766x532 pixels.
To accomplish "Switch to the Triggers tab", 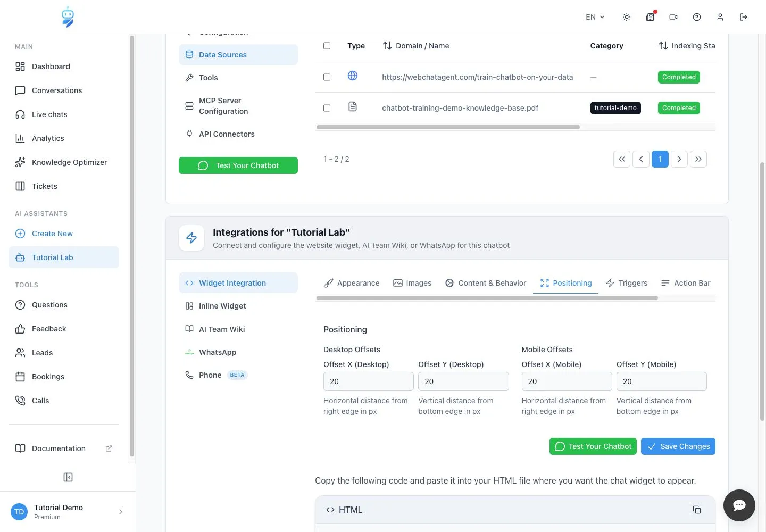I will point(627,283).
